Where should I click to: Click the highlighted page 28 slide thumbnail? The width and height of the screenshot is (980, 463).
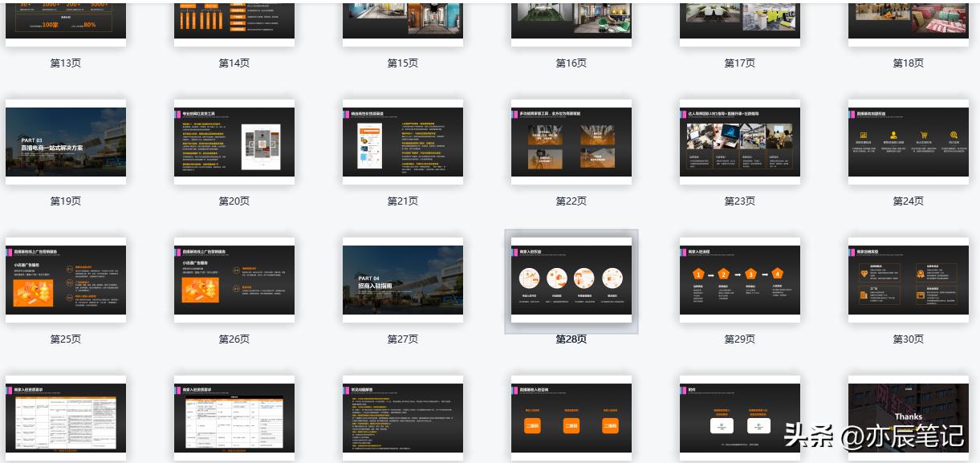(571, 280)
